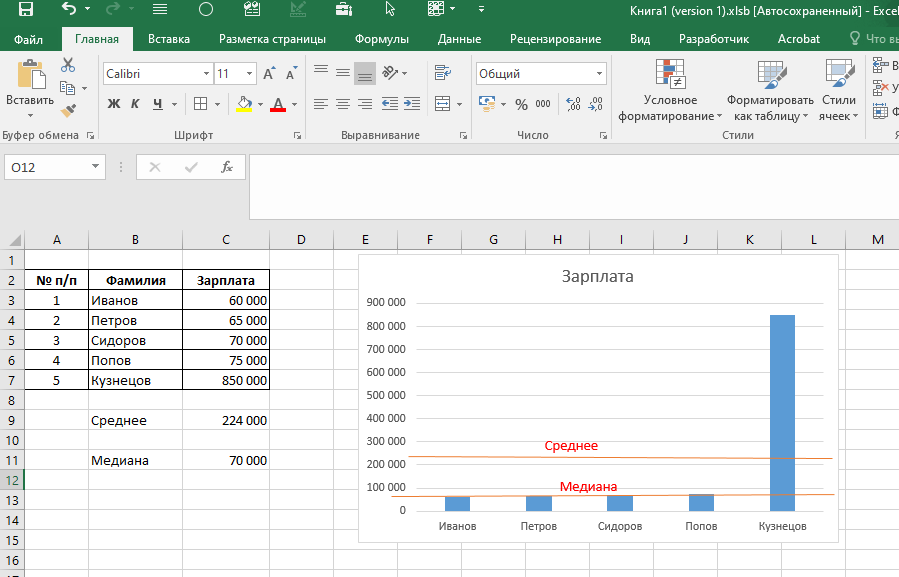Apply yellow fill color to cell

244,104
